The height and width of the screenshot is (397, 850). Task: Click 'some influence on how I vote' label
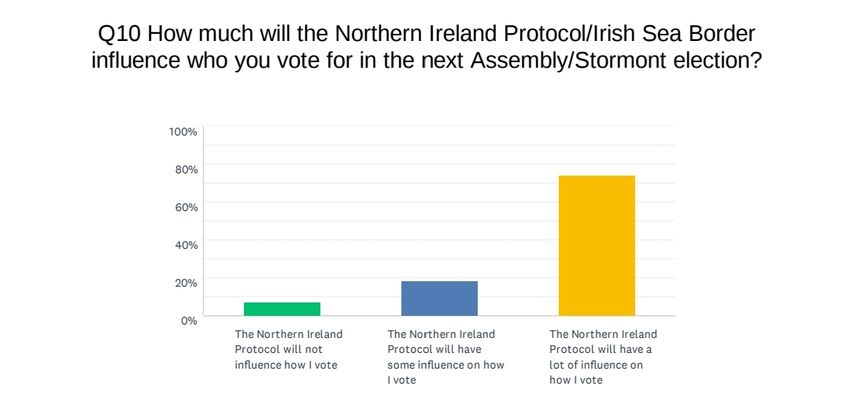pos(446,357)
